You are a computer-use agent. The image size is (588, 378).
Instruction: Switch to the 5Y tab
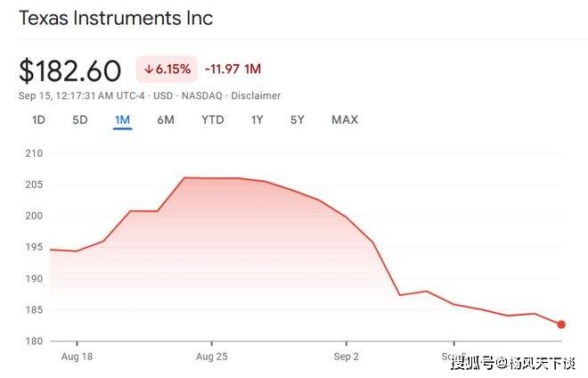[x=298, y=119]
